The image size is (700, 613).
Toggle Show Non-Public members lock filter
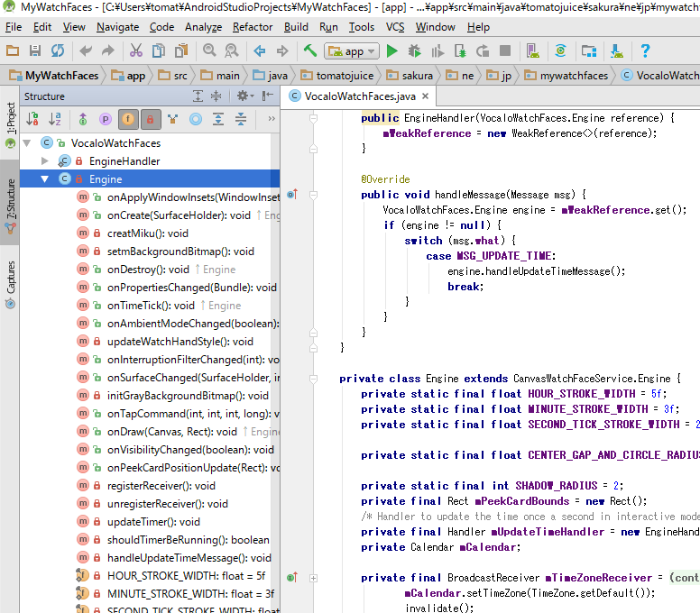click(x=151, y=118)
